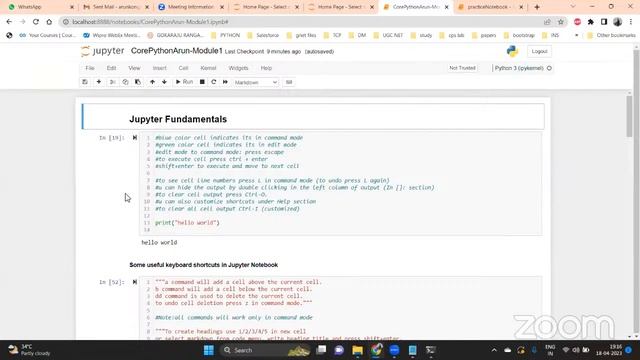Interrupt the kernel with the stop icon
640x360 pixels.
pyautogui.click(x=202, y=82)
